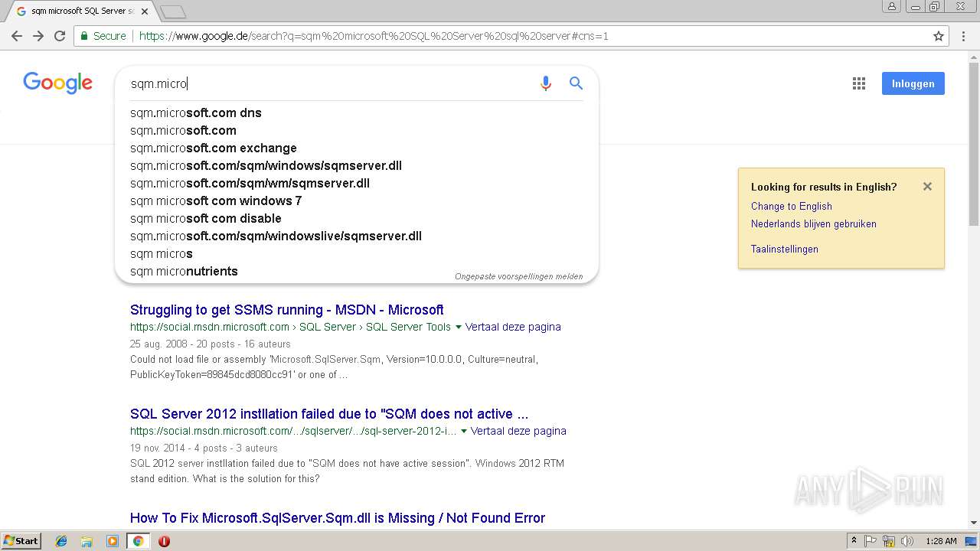
Task: Open the Google apps grid icon
Action: [x=859, y=83]
